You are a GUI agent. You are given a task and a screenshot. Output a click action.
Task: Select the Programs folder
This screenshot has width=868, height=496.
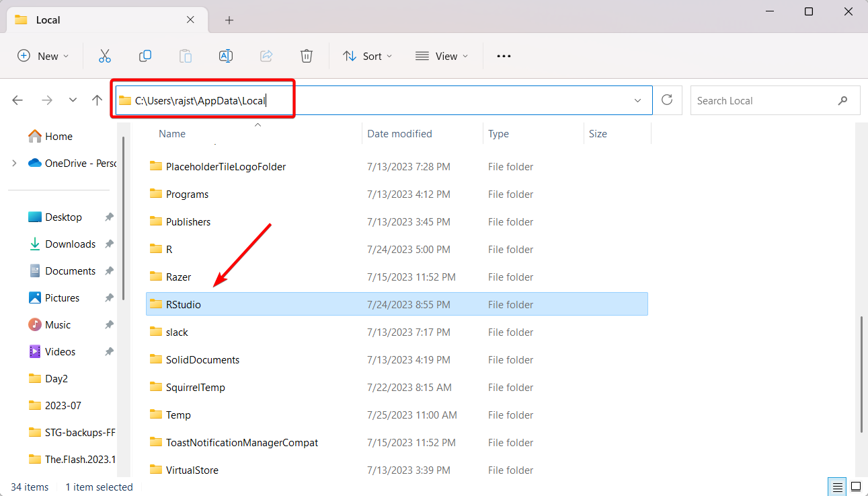397,194
